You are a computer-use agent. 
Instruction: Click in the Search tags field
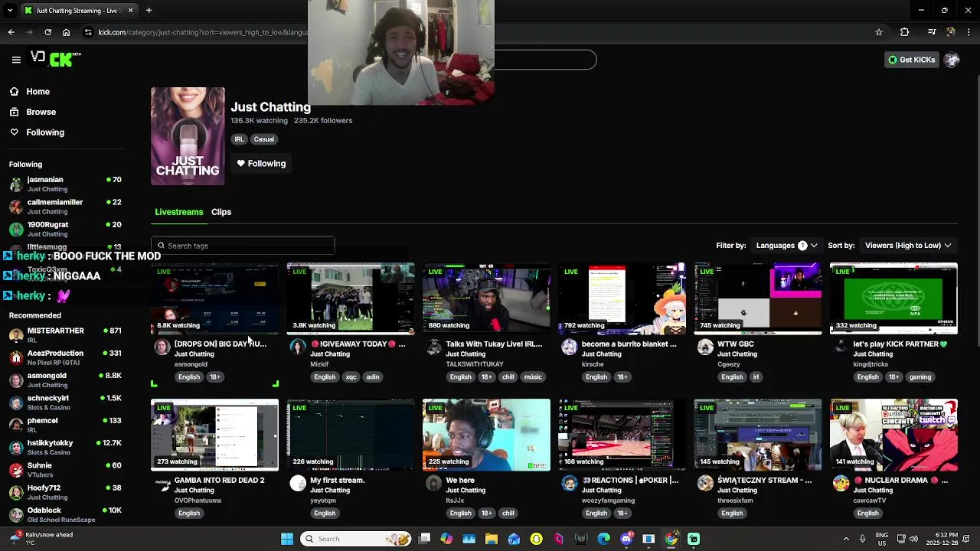(243, 246)
